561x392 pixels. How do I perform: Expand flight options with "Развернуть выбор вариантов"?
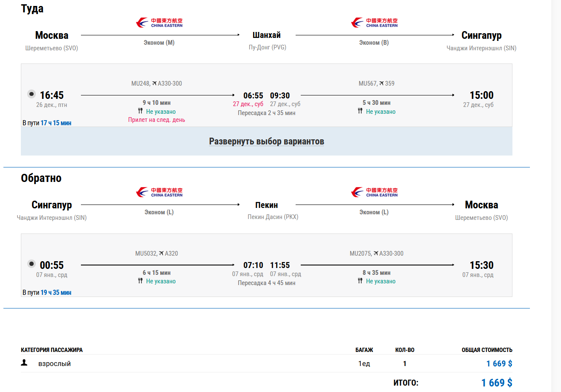click(x=266, y=141)
